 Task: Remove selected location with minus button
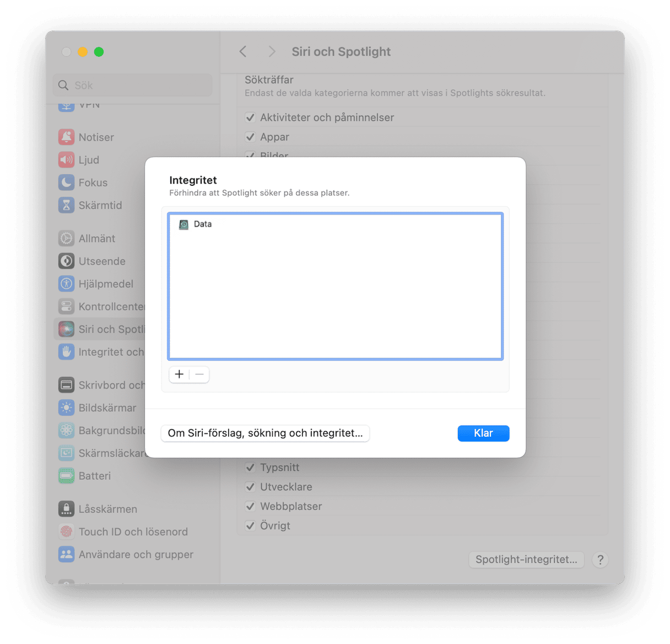click(199, 374)
